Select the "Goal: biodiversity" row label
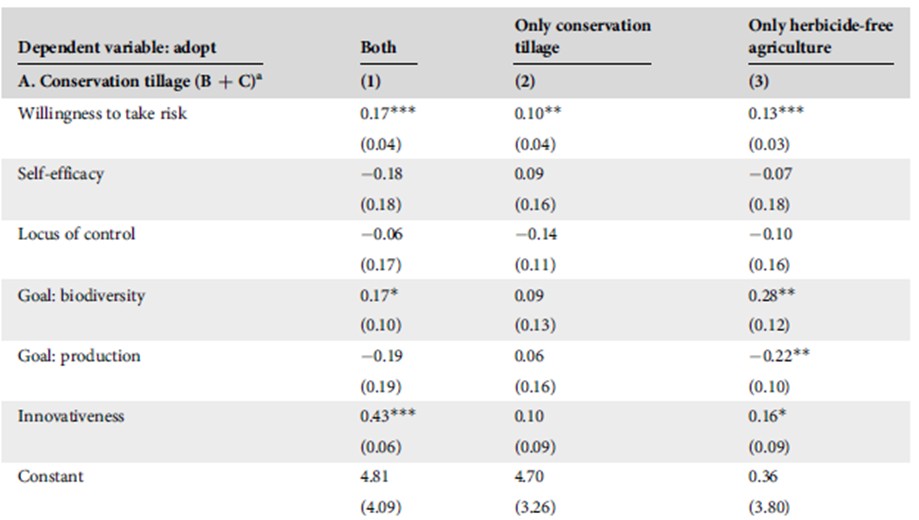 80,295
